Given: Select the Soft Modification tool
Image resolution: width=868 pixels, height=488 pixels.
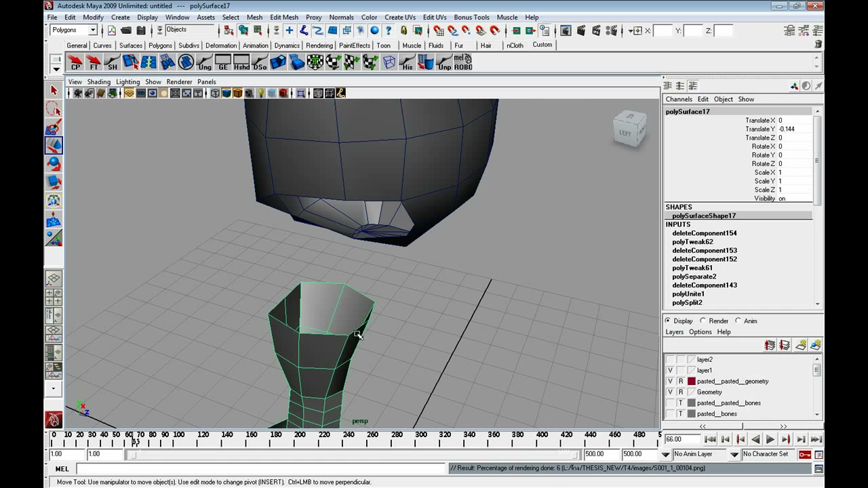Looking at the screenshot, I should click(x=54, y=220).
